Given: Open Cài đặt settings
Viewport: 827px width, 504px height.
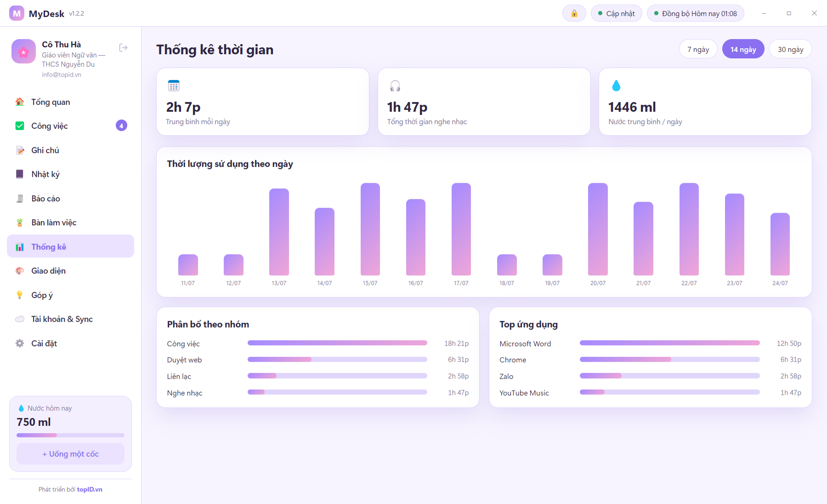Looking at the screenshot, I should [x=70, y=343].
